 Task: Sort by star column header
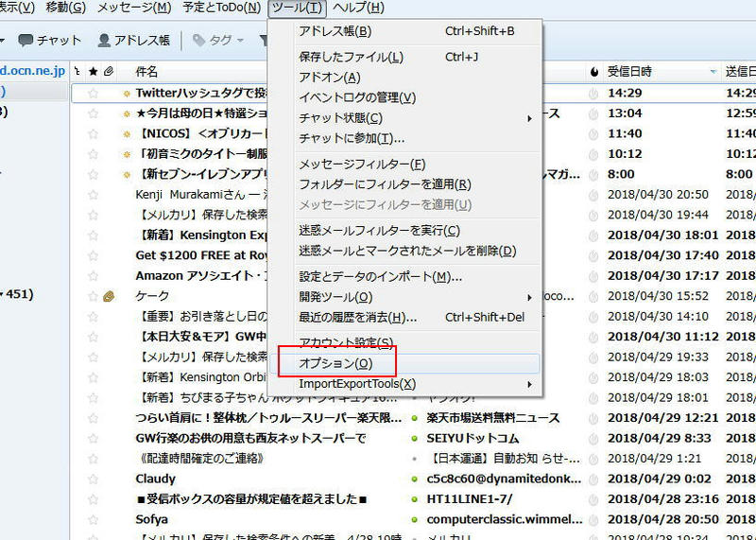[93, 72]
